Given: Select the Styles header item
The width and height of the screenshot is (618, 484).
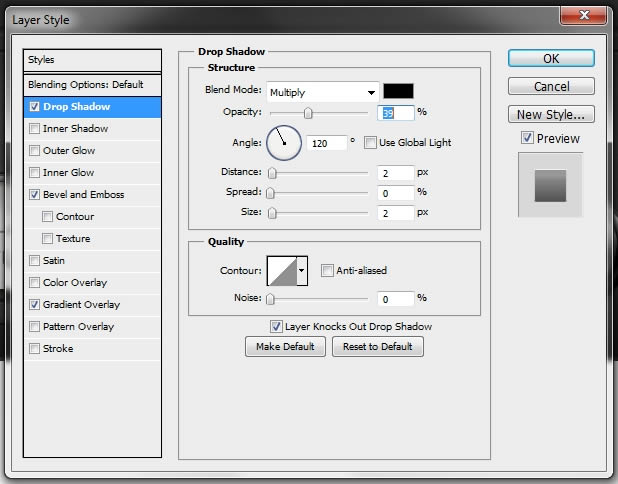Looking at the screenshot, I should [92, 60].
